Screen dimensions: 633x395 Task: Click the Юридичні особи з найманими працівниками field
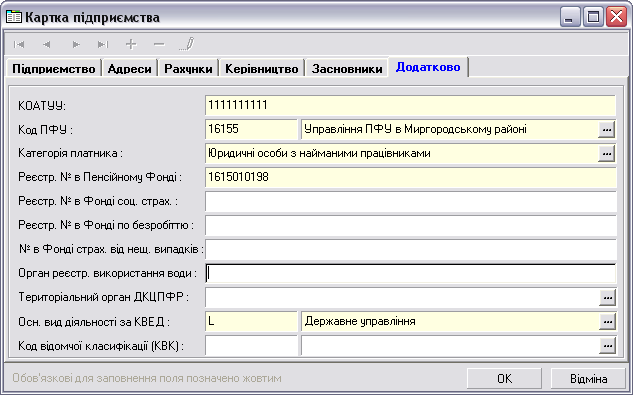[x=401, y=153]
